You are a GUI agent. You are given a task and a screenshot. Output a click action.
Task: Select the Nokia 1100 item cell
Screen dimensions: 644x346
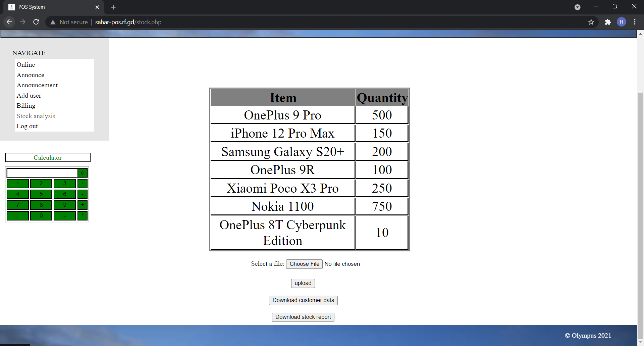(x=283, y=206)
